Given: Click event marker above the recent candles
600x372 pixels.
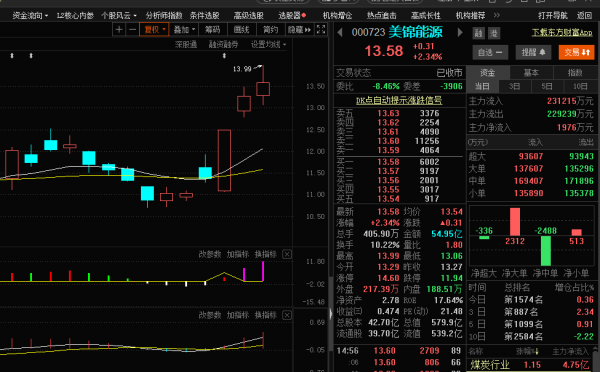Looking at the screenshot, I should [224, 55].
